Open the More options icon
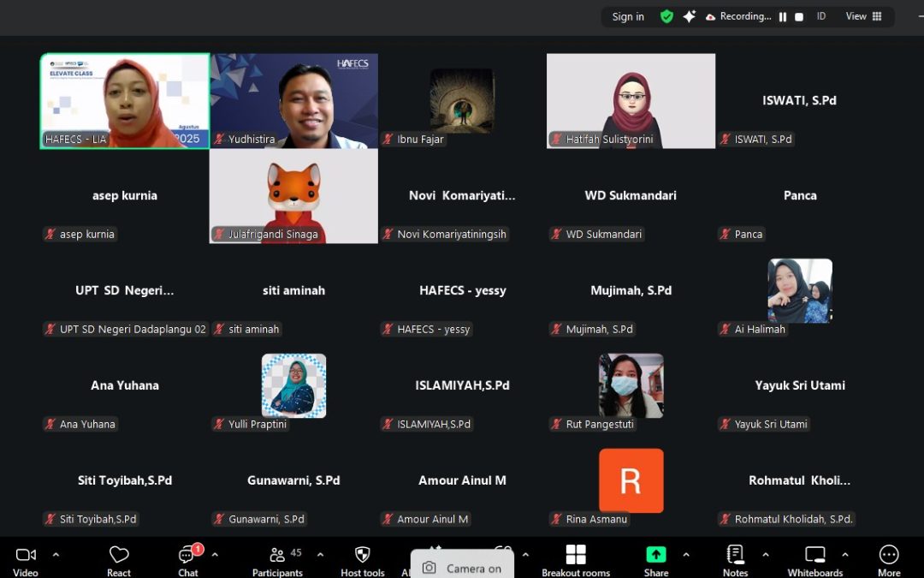 tap(889, 555)
